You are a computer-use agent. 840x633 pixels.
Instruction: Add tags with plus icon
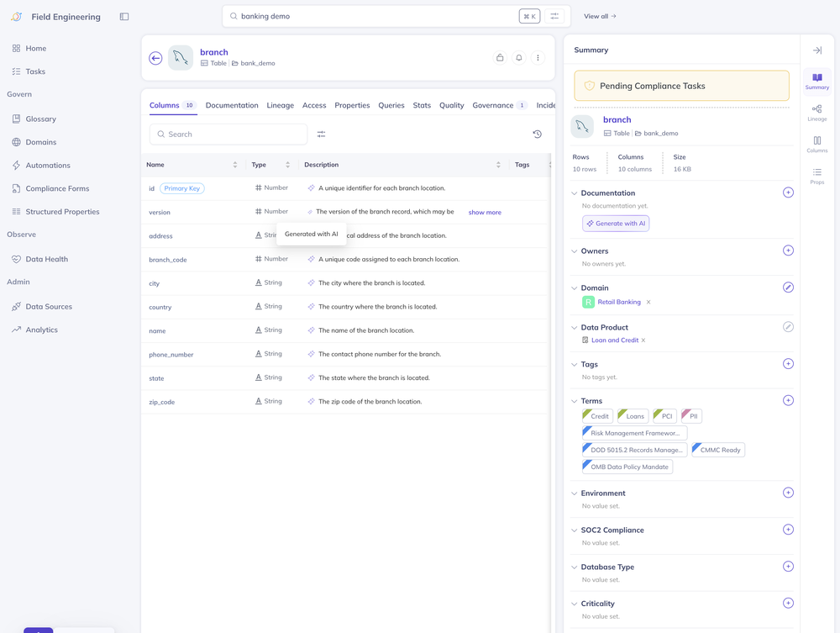tap(788, 364)
